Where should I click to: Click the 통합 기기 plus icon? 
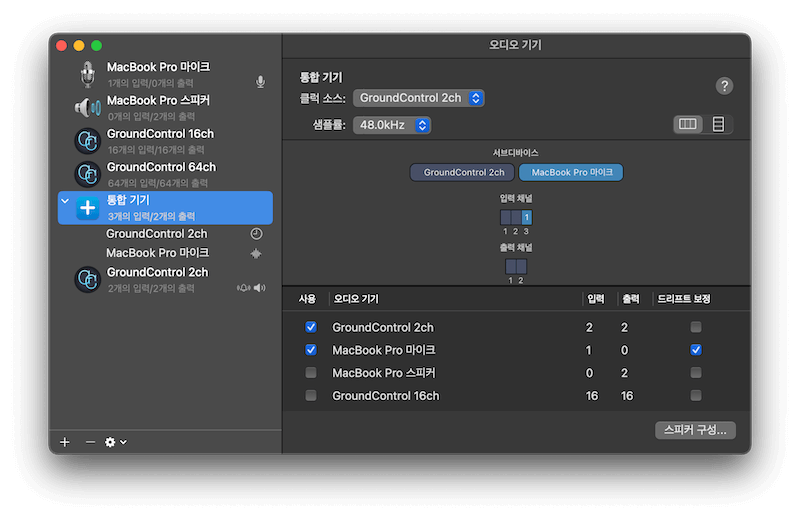tap(88, 208)
